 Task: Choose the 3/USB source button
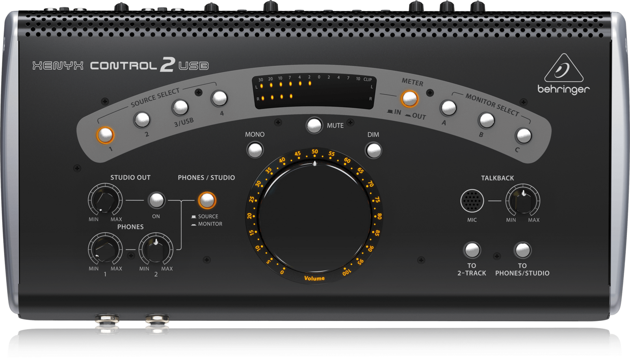tap(180, 107)
